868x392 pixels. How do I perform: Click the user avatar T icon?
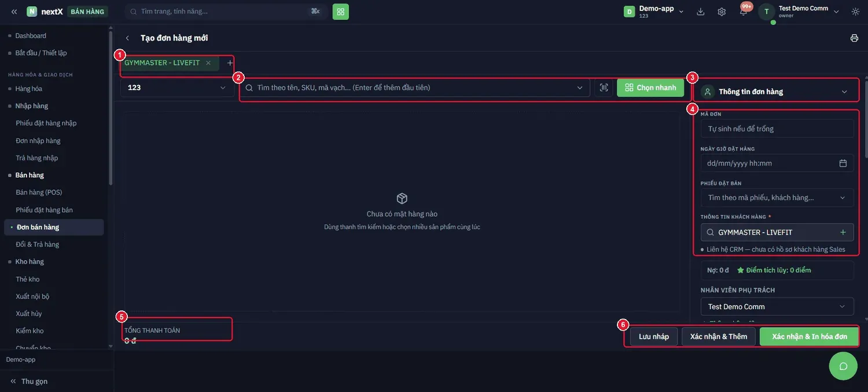[x=767, y=12]
